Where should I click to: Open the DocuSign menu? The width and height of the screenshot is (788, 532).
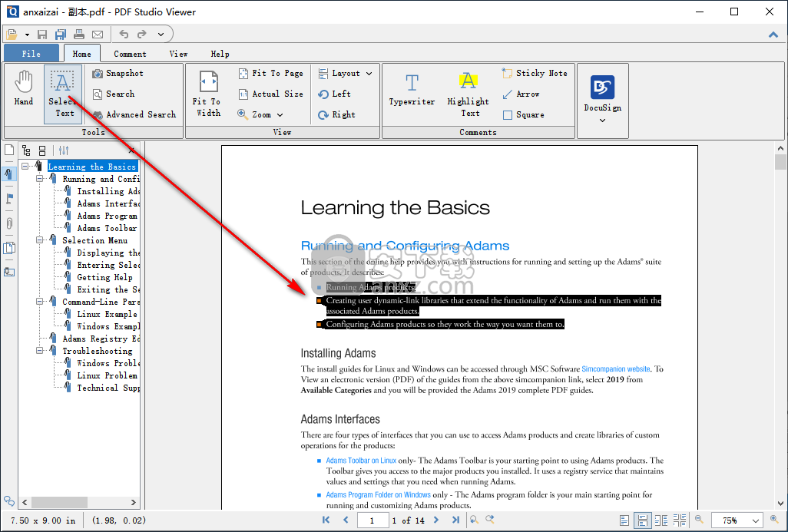pyautogui.click(x=603, y=100)
